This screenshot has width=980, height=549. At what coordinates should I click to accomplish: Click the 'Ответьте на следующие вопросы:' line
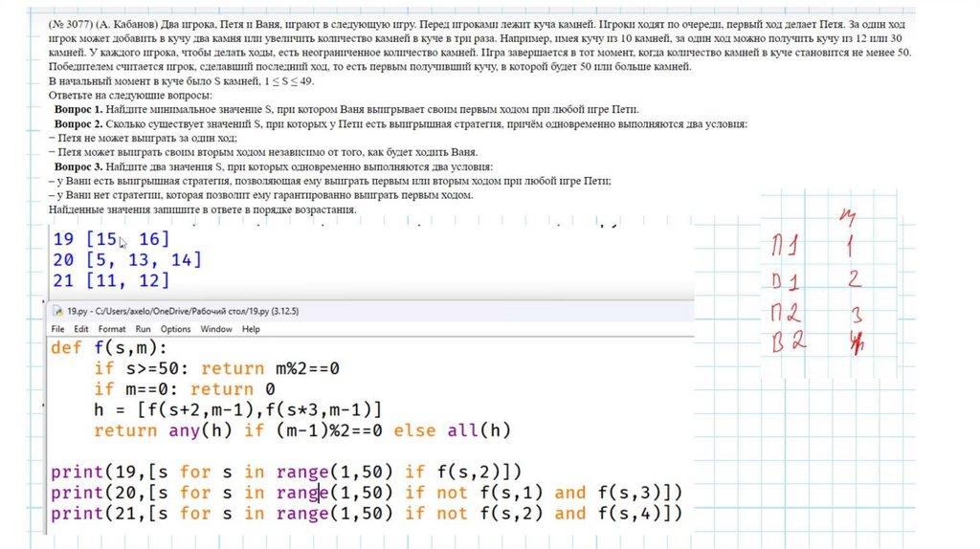click(x=130, y=95)
